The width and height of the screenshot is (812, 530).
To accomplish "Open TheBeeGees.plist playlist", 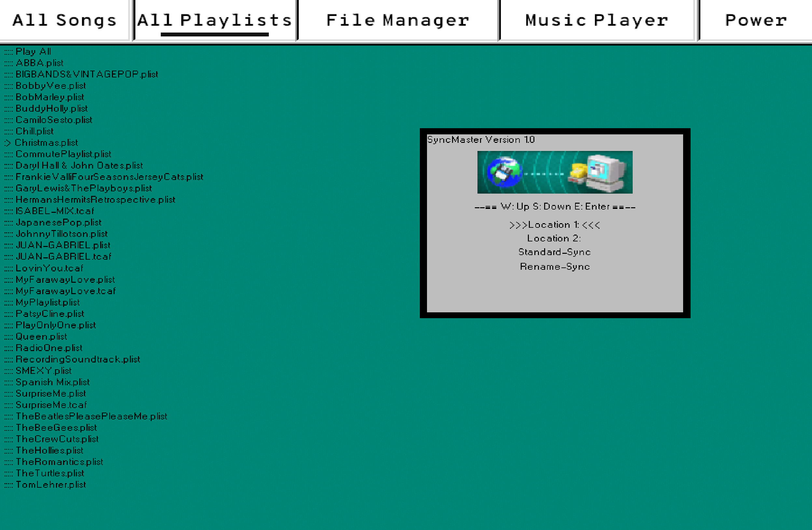I will 56,428.
